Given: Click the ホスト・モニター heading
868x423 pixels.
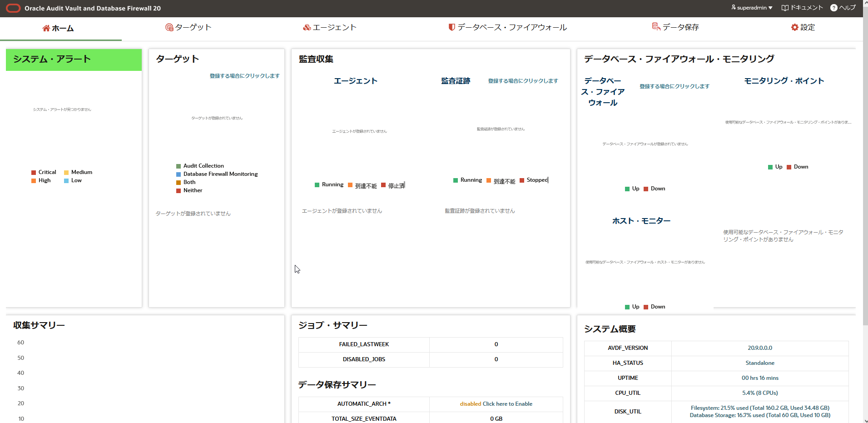Looking at the screenshot, I should [641, 221].
